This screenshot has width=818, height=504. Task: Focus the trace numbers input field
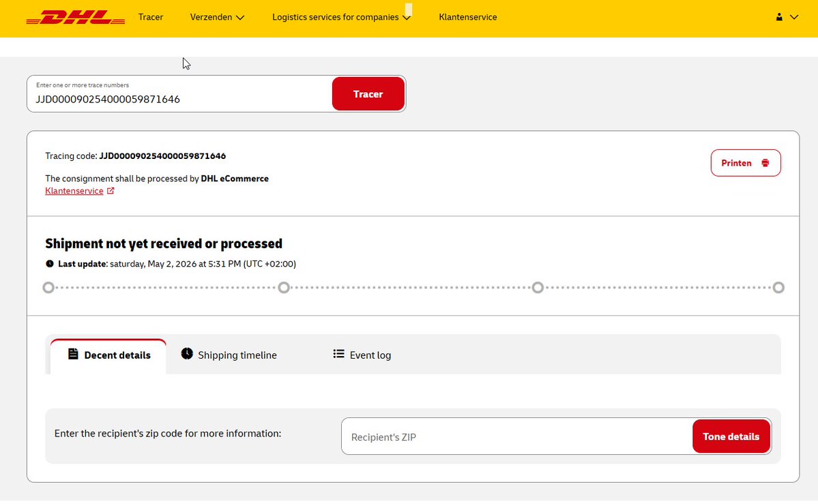click(x=179, y=94)
